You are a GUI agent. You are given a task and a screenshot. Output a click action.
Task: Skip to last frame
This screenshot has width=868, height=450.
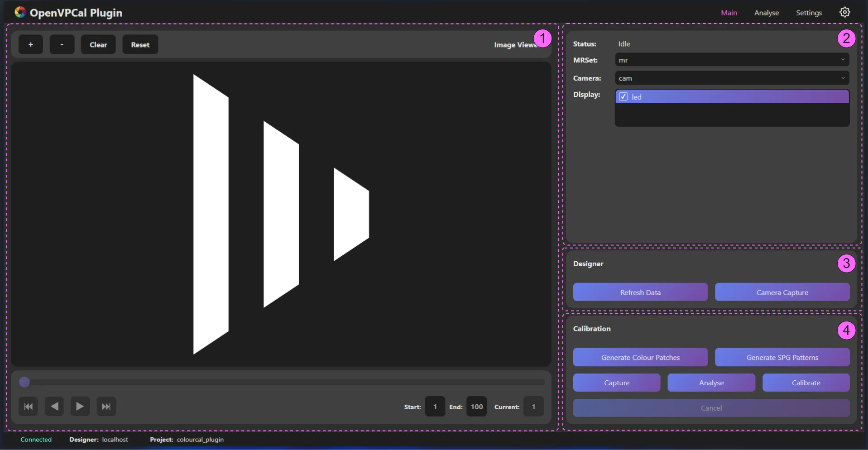point(106,407)
